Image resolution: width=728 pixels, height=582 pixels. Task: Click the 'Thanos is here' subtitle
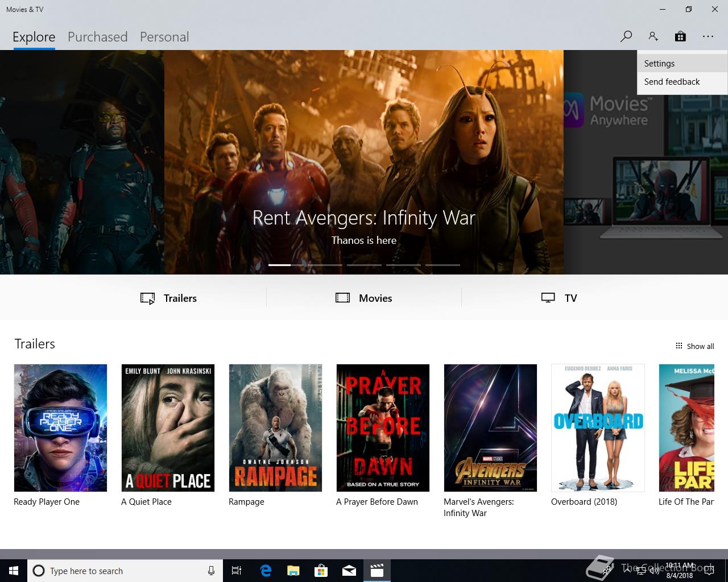pos(364,240)
